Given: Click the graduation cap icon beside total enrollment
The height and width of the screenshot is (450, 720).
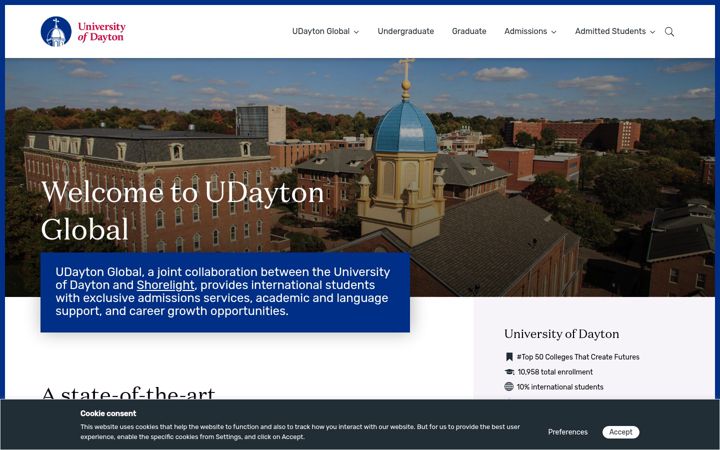Looking at the screenshot, I should click(509, 372).
